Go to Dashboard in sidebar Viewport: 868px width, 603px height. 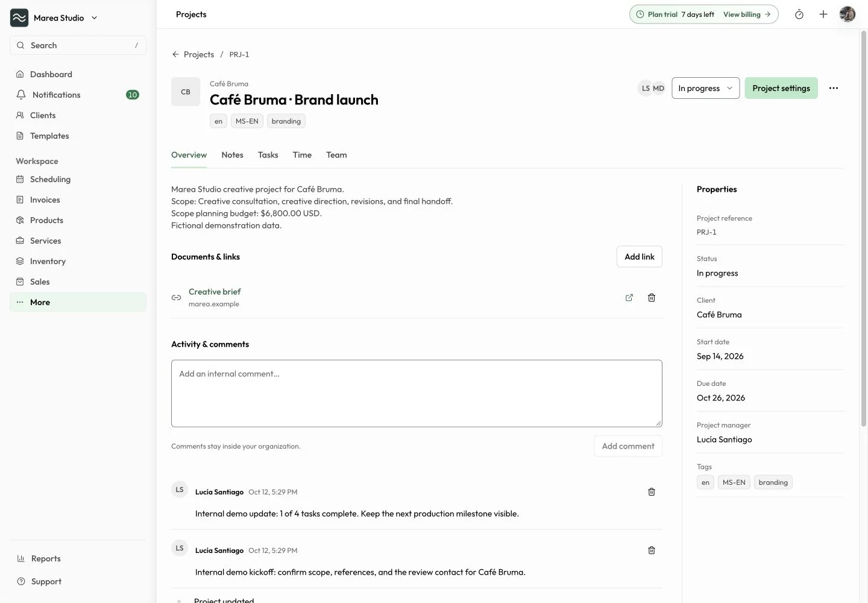pyautogui.click(x=78, y=74)
